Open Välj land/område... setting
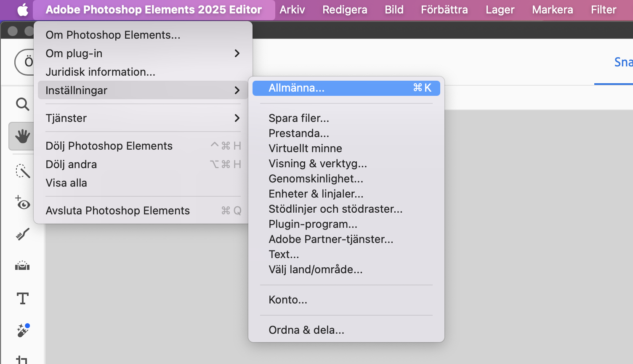Viewport: 633px width, 364px height. 346,269
